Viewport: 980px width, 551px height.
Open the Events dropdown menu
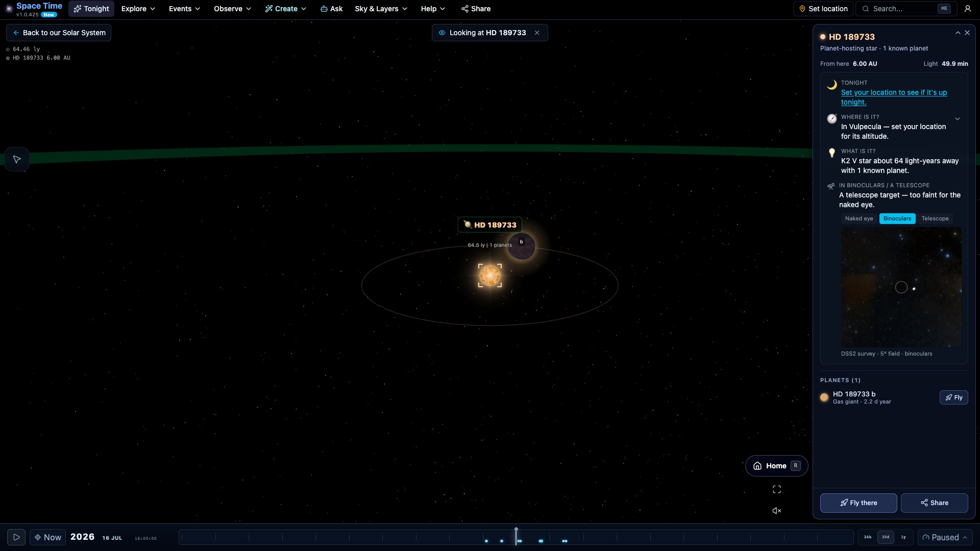coord(184,9)
